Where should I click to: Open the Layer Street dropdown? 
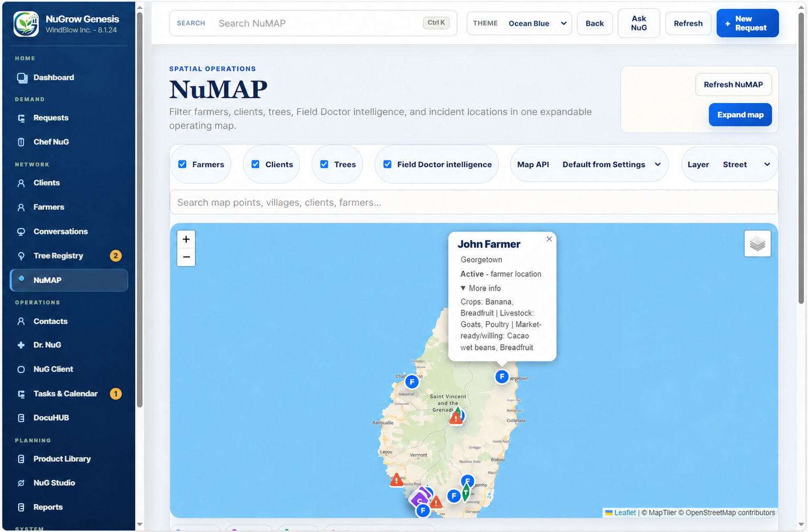coord(730,165)
